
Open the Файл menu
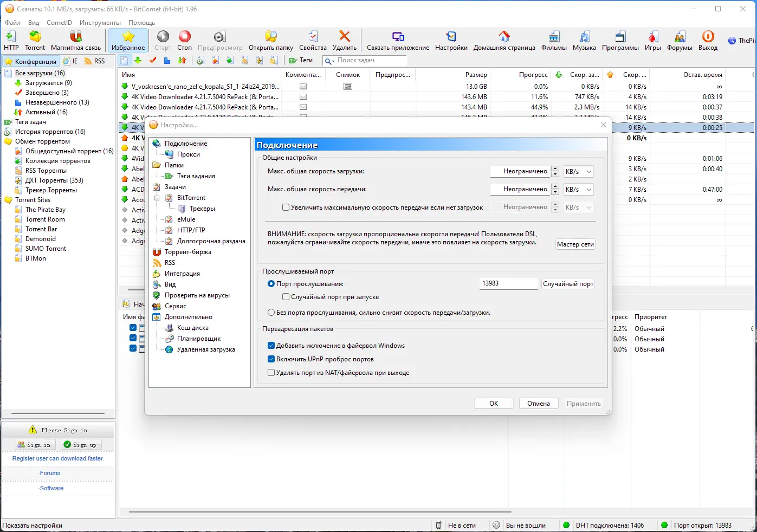(13, 23)
